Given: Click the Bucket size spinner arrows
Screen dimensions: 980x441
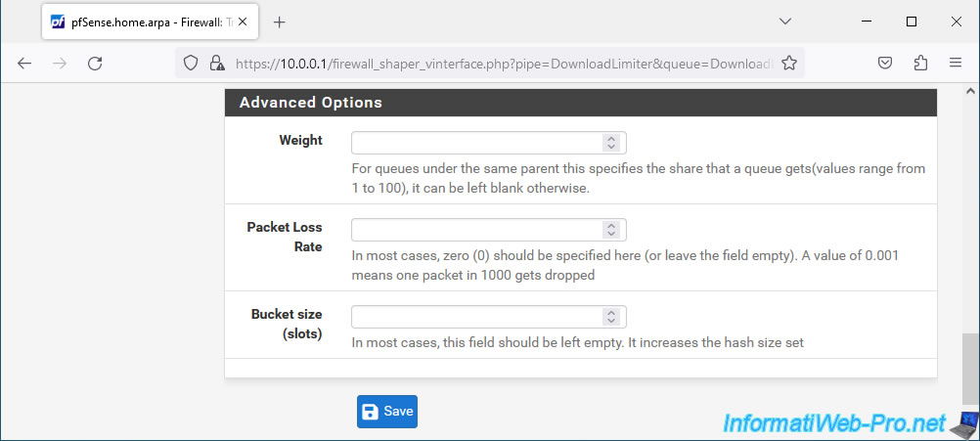Looking at the screenshot, I should 611,317.
